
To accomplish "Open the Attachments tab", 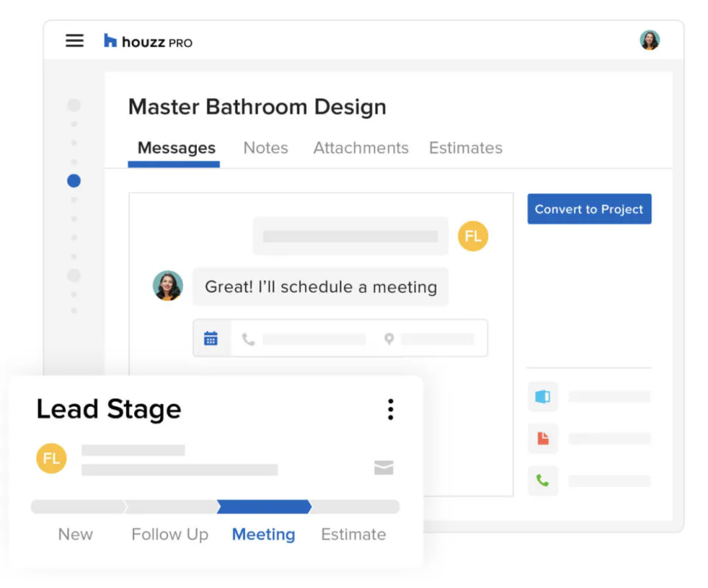I will (361, 148).
